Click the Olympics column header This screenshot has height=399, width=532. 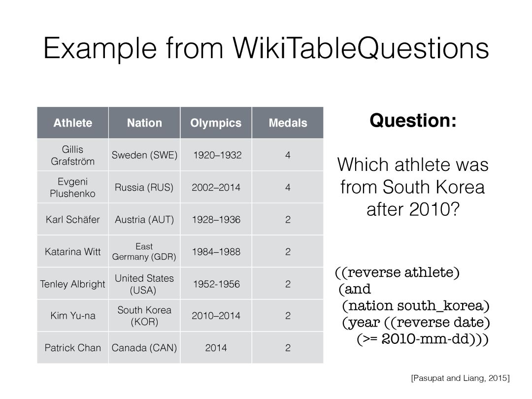tap(216, 123)
